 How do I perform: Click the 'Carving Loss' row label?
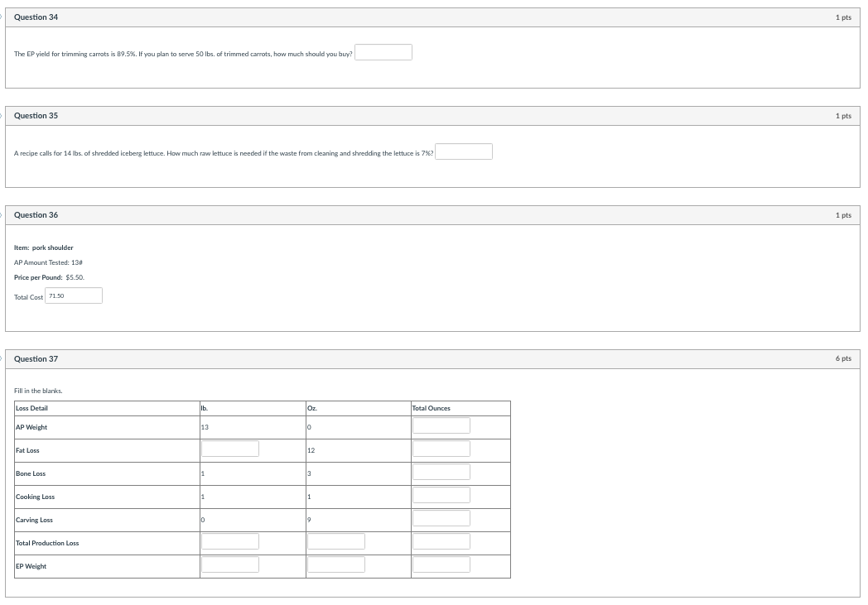34,521
